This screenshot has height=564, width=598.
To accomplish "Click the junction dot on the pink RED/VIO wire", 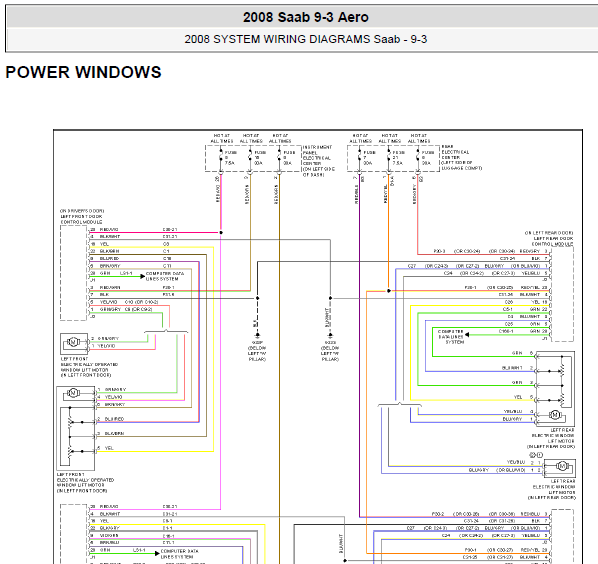I will (x=221, y=232).
